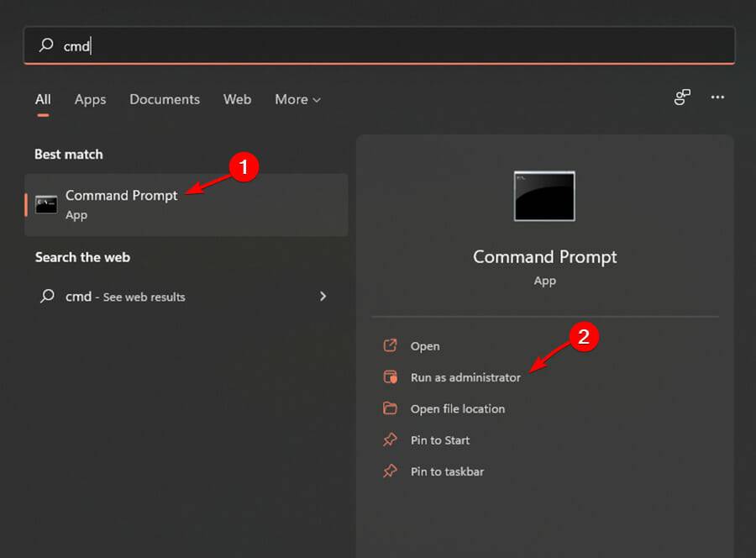Viewport: 756px width, 558px height.
Task: Click the Run as administrator shield icon
Action: pos(390,377)
